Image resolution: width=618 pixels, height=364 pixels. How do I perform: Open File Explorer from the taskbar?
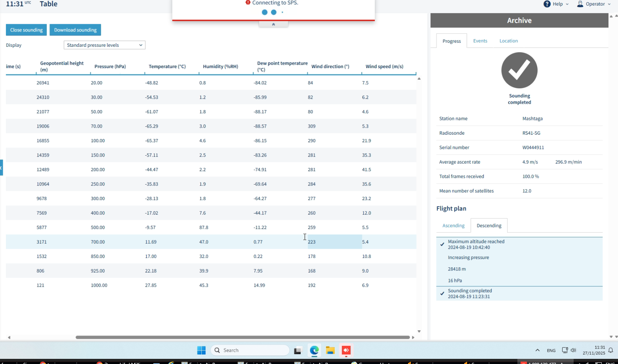click(330, 350)
